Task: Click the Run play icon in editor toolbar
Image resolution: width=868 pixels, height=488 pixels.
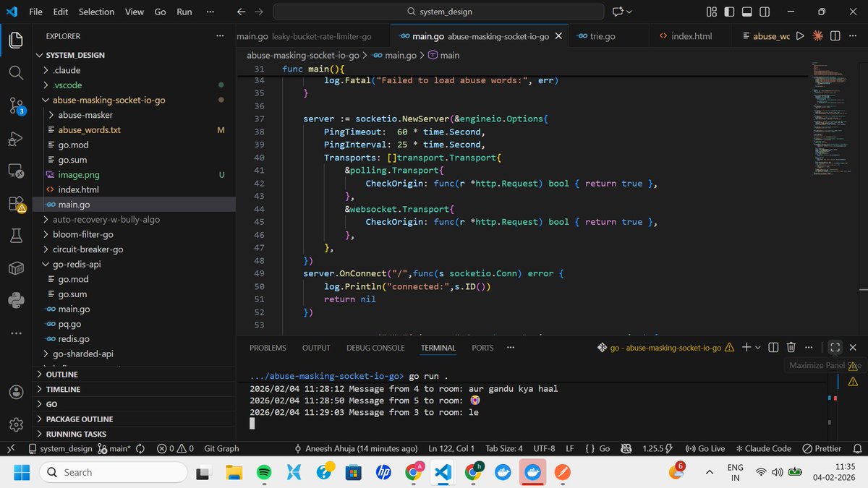Action: 800,35
